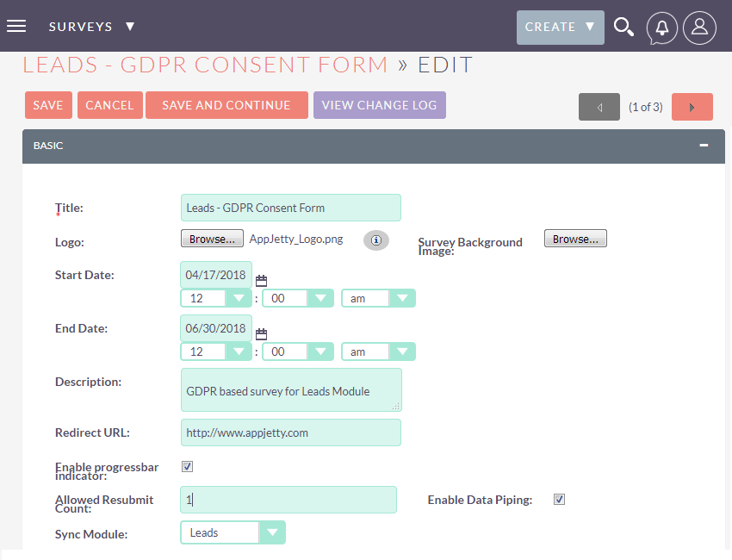
Task: Select the AppJetty_Logo.png file name
Action: tap(296, 240)
